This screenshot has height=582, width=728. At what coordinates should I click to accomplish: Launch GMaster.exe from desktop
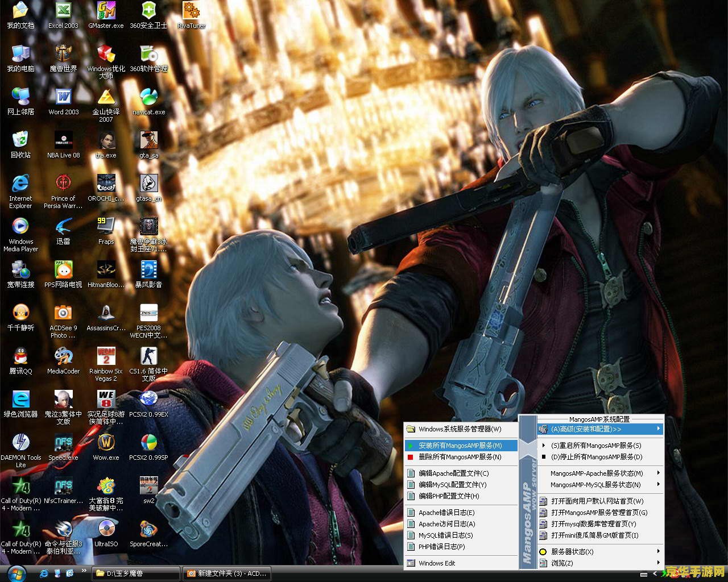tap(106, 15)
